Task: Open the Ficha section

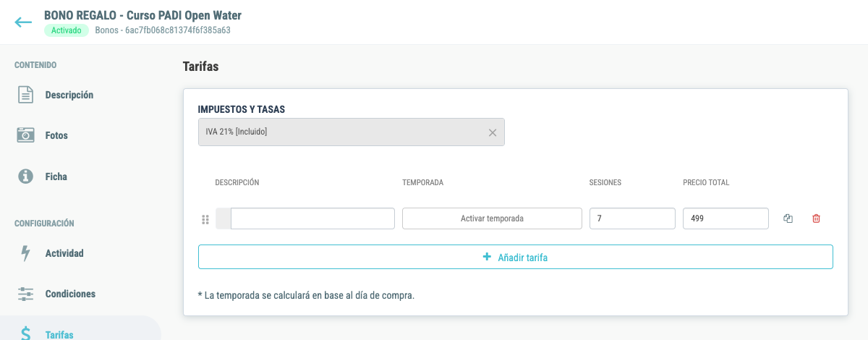Action: coord(56,176)
